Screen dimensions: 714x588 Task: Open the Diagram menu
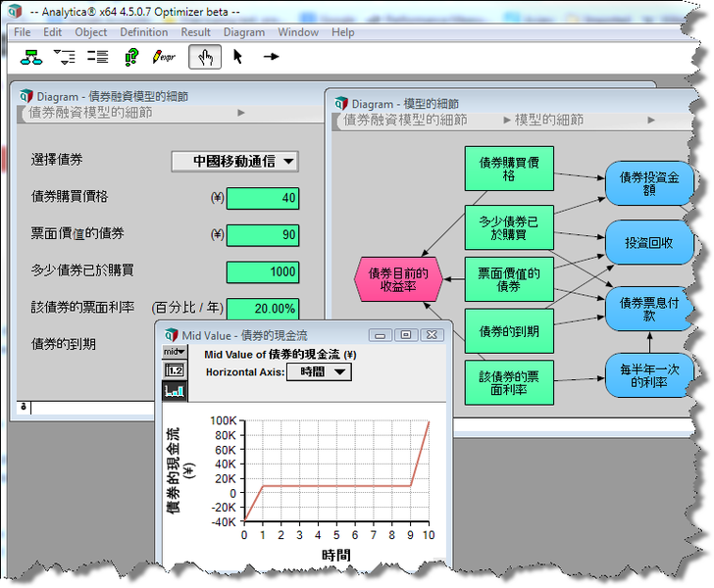tap(244, 32)
